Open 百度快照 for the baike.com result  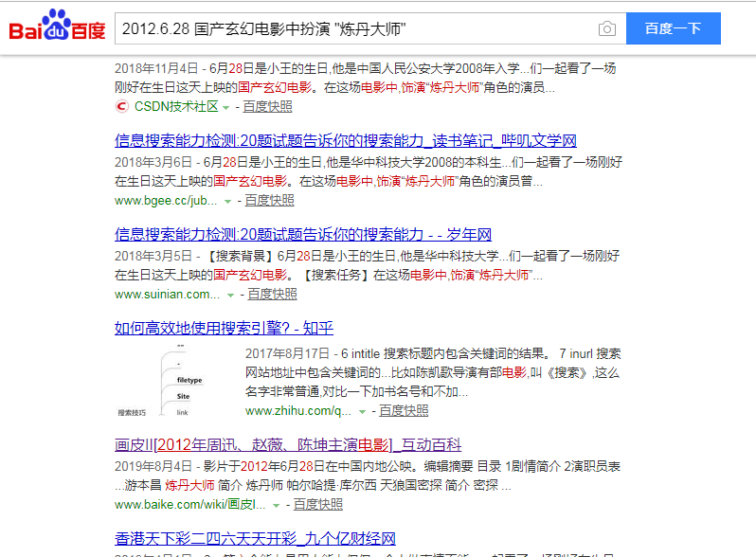click(318, 504)
